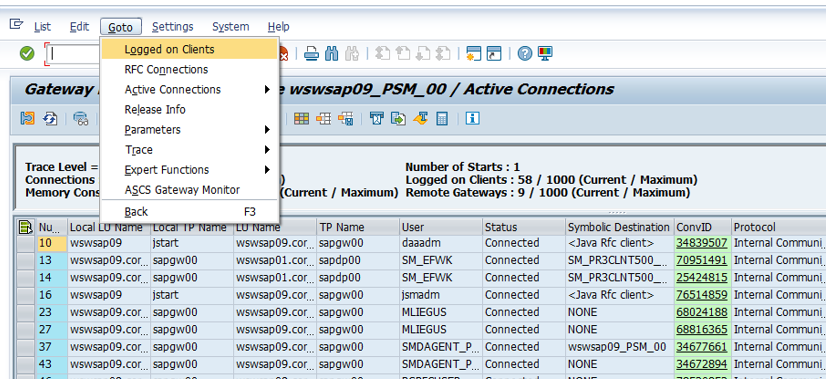Click the calculator icon in application toolbar
The width and height of the screenshot is (830, 385).
tap(442, 118)
